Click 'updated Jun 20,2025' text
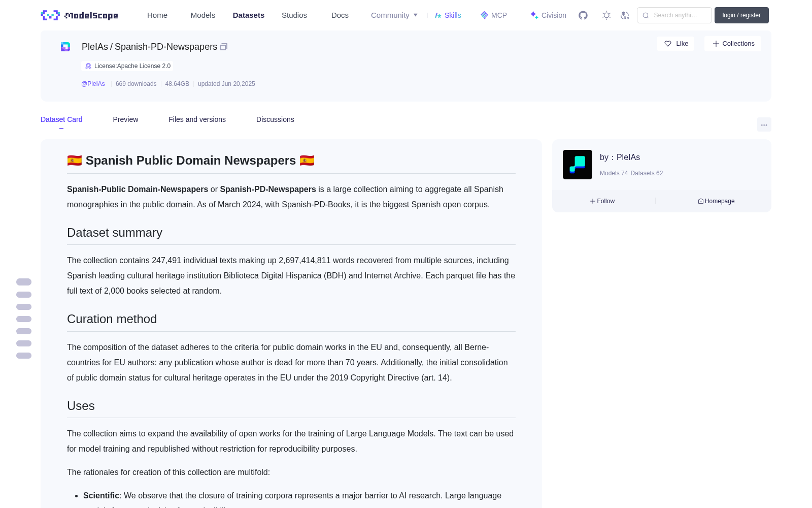This screenshot has height=508, width=812. point(226,84)
